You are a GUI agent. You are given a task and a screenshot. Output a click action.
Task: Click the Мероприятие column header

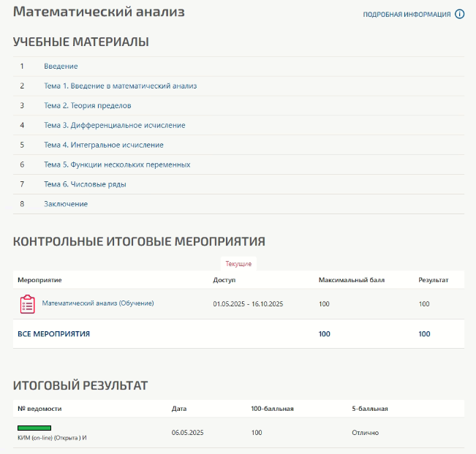click(x=39, y=280)
